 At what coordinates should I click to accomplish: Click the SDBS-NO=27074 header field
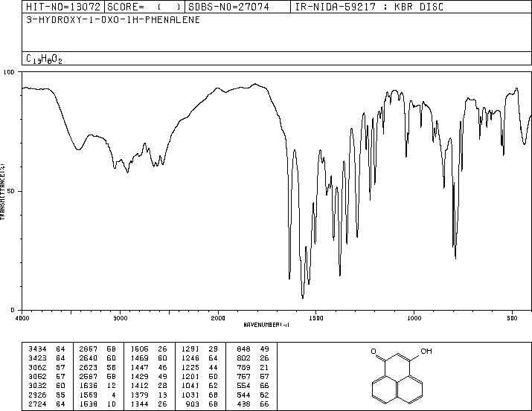coord(237,7)
